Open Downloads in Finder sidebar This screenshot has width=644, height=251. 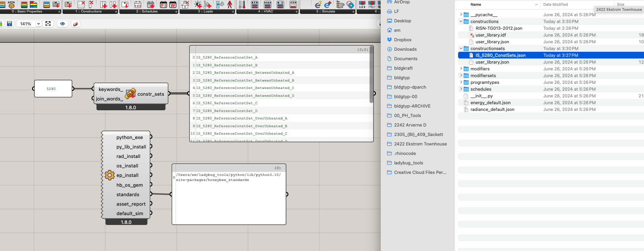click(405, 49)
